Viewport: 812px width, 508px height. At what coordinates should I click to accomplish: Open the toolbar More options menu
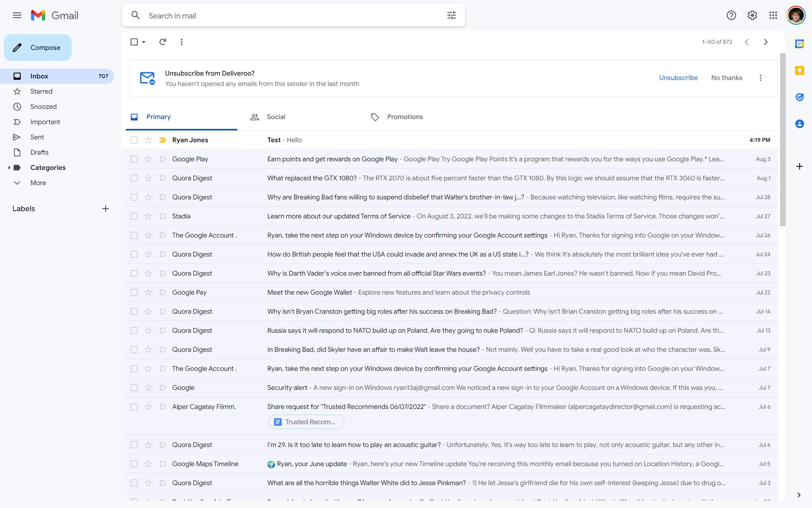point(181,42)
